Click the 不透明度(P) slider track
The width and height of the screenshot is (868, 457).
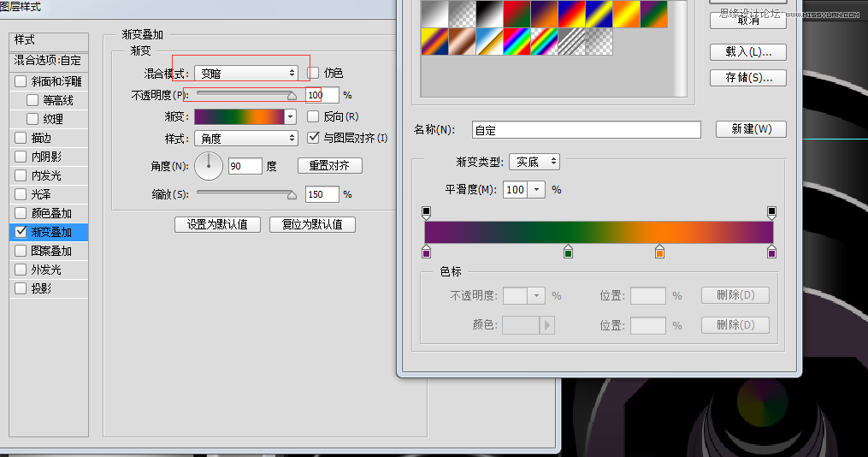point(246,94)
